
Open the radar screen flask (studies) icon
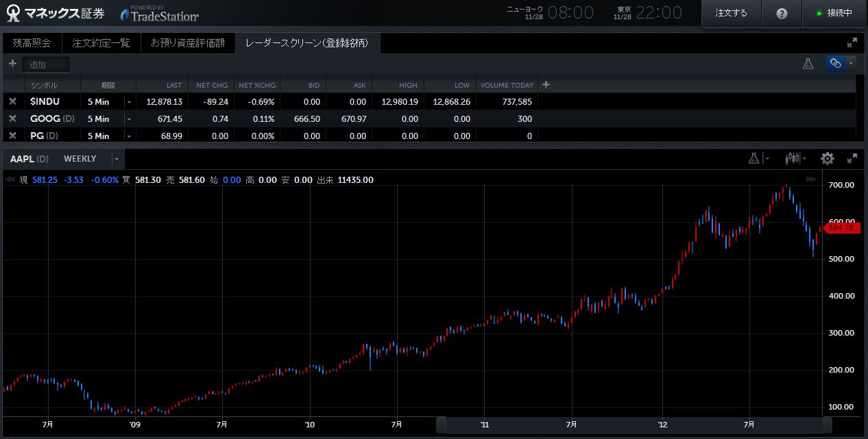click(808, 63)
